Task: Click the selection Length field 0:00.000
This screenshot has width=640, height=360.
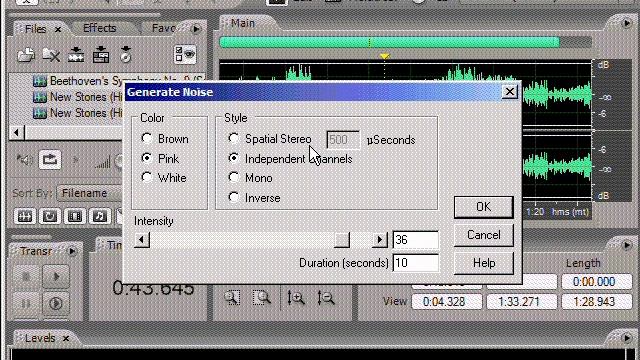Action: [x=597, y=282]
